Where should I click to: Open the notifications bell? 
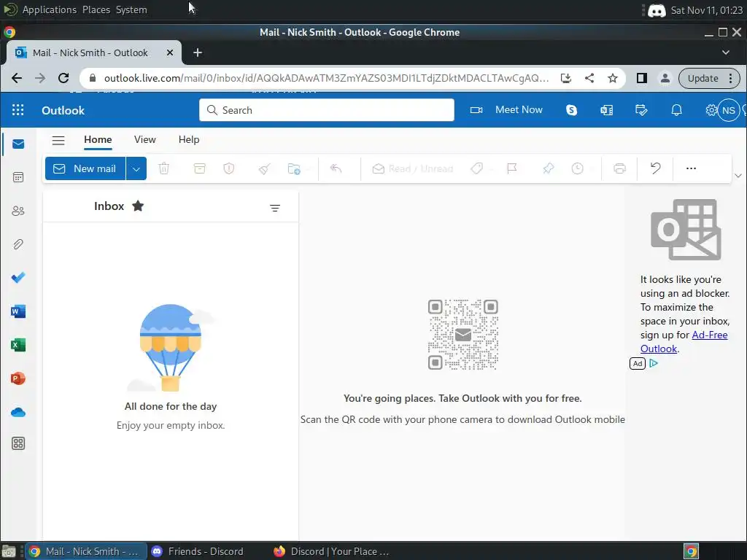click(x=676, y=110)
